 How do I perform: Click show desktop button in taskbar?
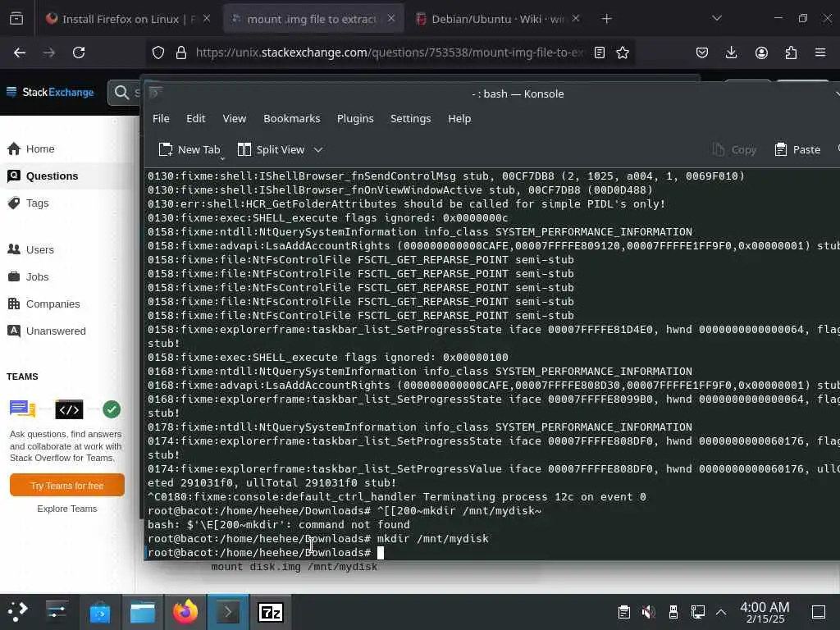[819, 612]
